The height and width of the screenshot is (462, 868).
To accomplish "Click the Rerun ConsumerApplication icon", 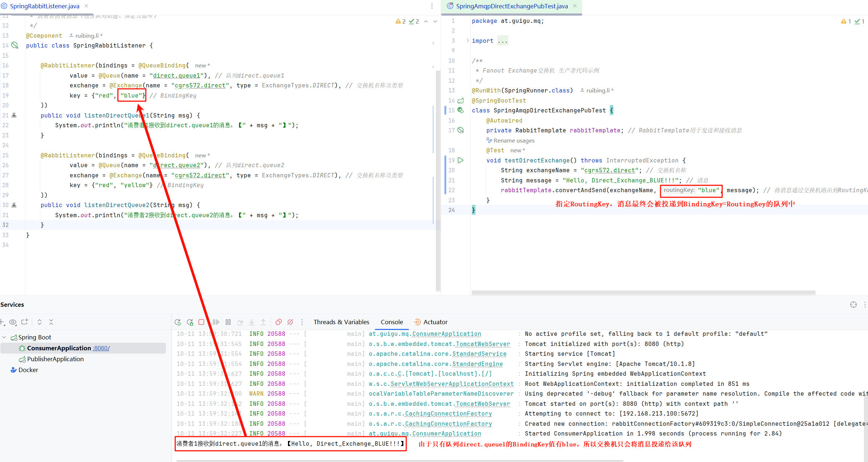I will [178, 322].
